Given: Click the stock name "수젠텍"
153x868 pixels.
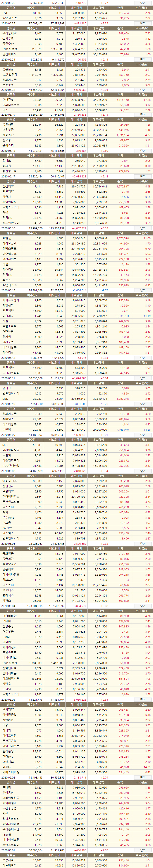Looking at the screenshot, I should coord(6,430).
